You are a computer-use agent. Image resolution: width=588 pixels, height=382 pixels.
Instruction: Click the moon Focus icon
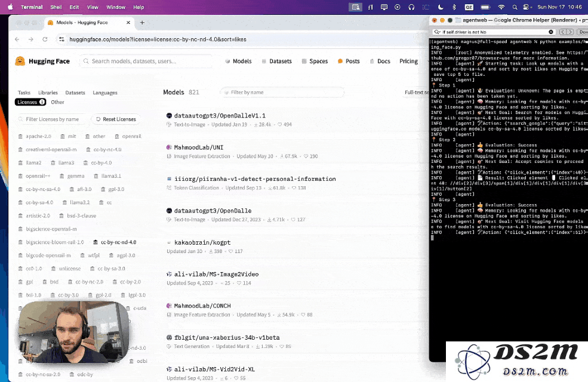coord(441,7)
